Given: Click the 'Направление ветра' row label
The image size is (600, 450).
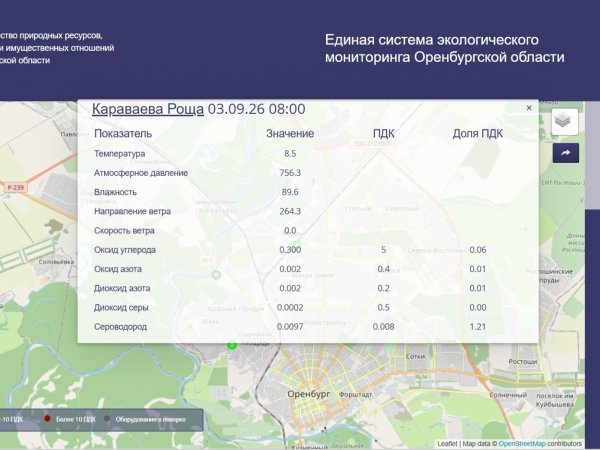Looking at the screenshot, I should pos(132,211).
